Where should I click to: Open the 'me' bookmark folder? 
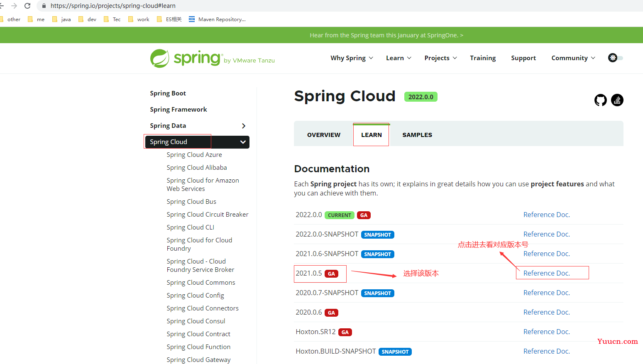click(36, 19)
